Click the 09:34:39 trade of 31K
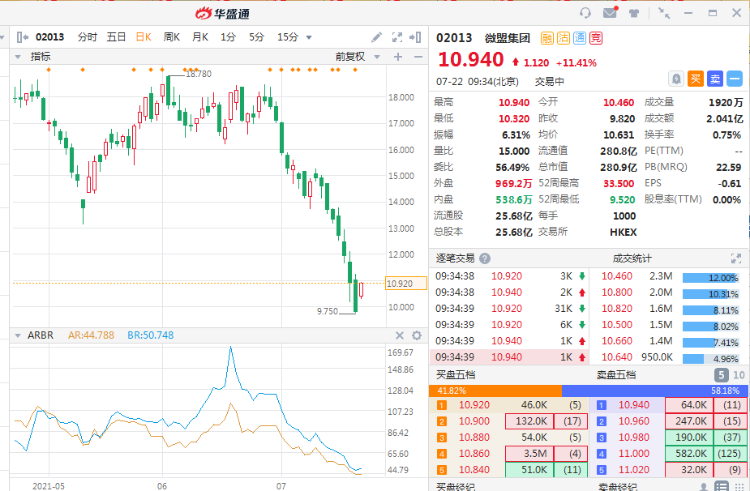Image resolution: width=750 pixels, height=491 pixels. click(510, 309)
